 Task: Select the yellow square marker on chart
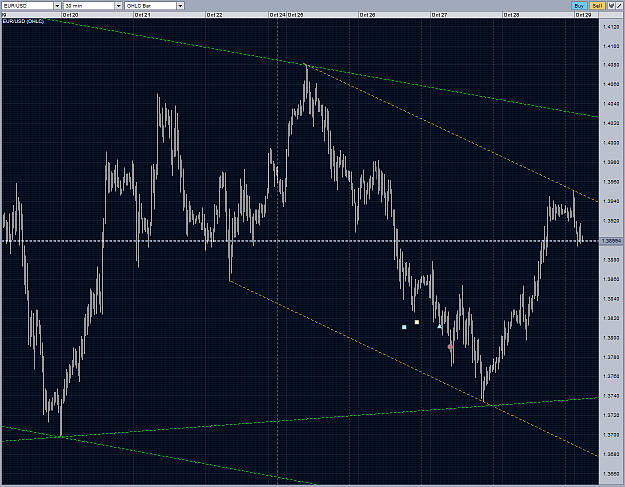[417, 322]
